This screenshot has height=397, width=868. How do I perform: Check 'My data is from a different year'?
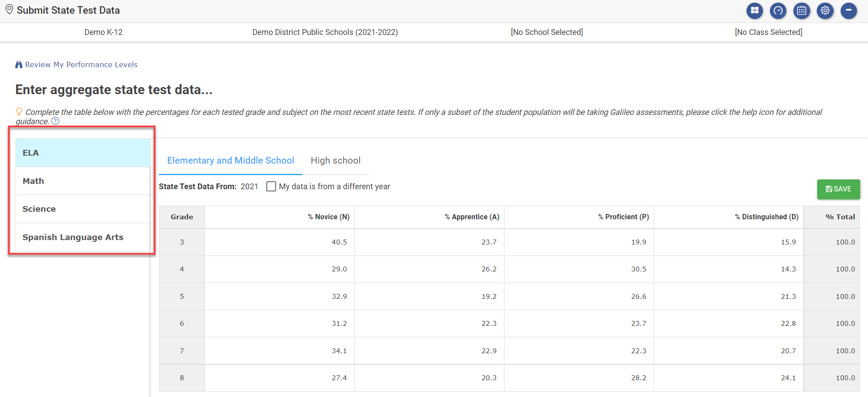pyautogui.click(x=271, y=187)
